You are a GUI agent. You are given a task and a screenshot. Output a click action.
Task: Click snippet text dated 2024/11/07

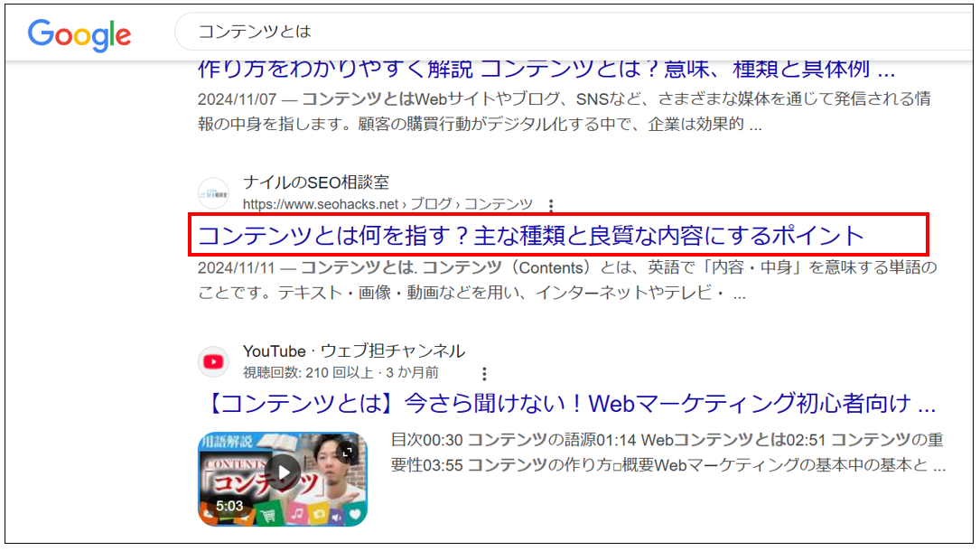tap(565, 111)
